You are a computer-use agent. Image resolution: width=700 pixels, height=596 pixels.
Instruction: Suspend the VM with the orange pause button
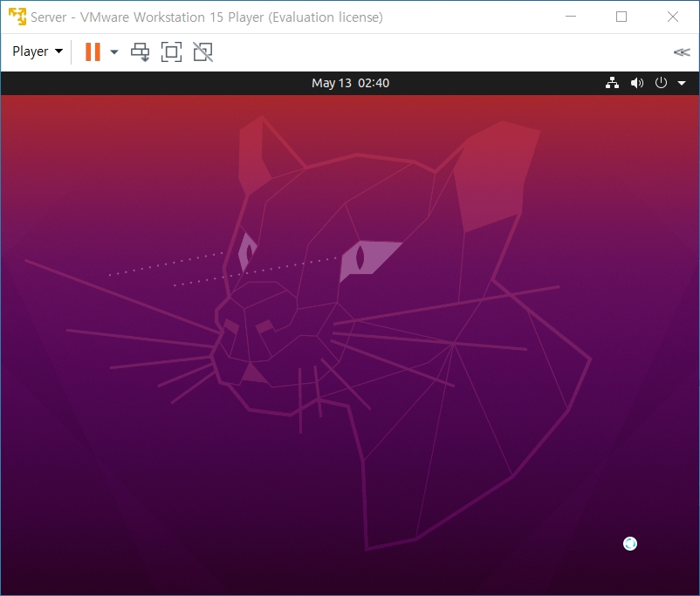[x=93, y=51]
